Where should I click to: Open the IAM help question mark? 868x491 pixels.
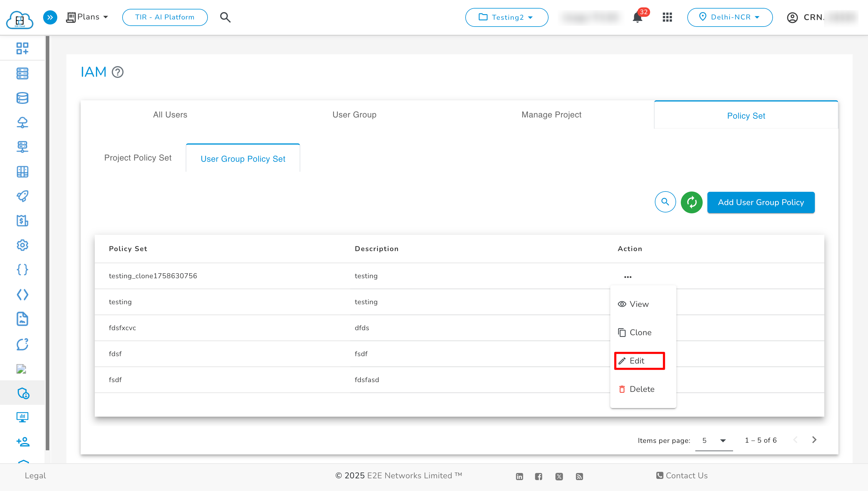tap(118, 72)
